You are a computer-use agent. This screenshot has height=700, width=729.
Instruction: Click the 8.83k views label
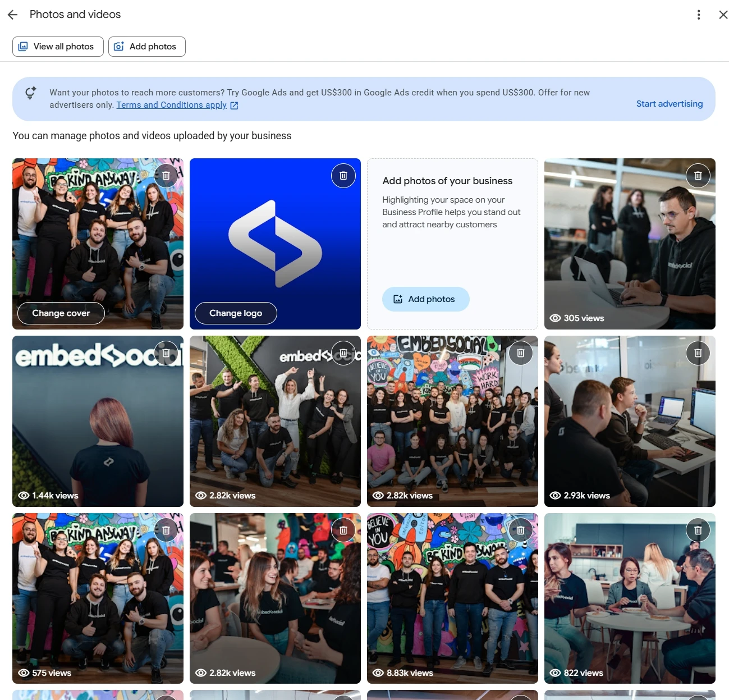tap(410, 673)
